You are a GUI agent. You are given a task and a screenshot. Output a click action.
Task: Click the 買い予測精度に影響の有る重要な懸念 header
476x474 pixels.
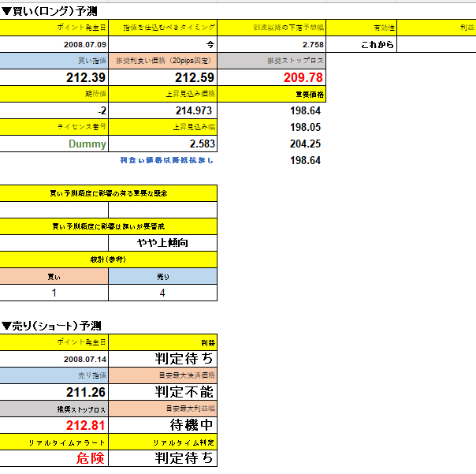pyautogui.click(x=109, y=193)
